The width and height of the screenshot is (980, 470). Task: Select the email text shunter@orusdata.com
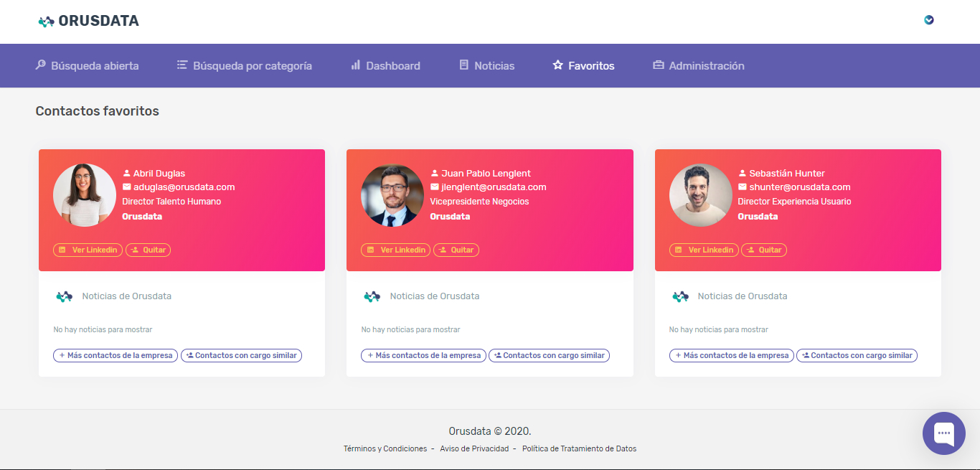click(800, 187)
